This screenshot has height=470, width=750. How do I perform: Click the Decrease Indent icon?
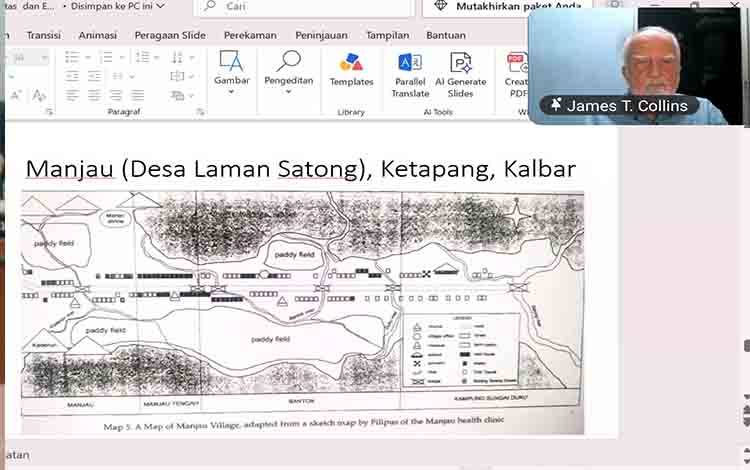pos(72,76)
